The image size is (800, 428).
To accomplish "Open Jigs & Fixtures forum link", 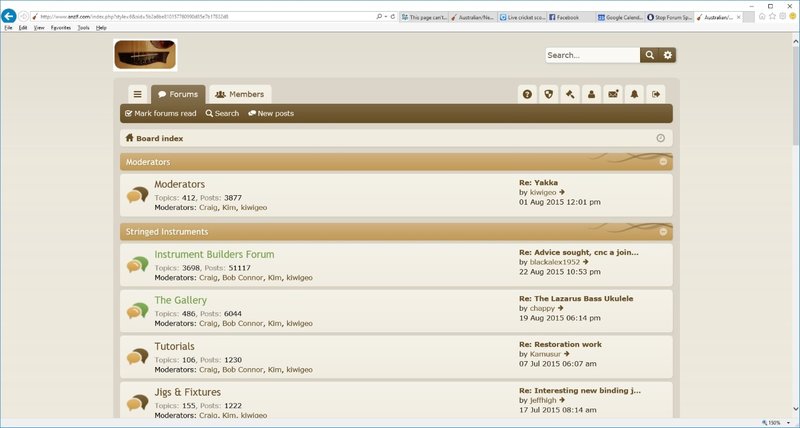I will 188,392.
